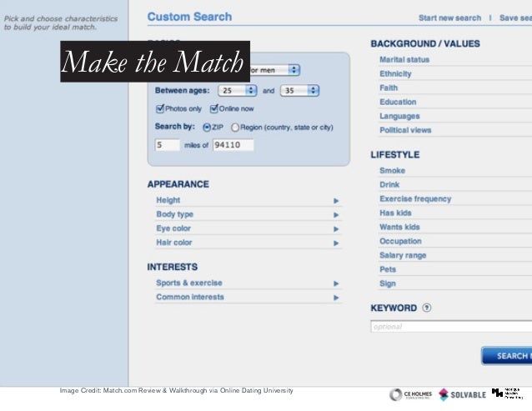The height and width of the screenshot is (411, 532).
Task: Click the Solvable logo
Action: point(462,394)
